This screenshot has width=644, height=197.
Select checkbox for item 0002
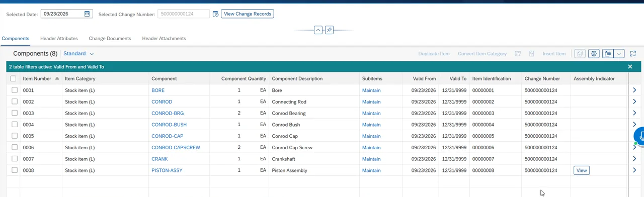14,102
